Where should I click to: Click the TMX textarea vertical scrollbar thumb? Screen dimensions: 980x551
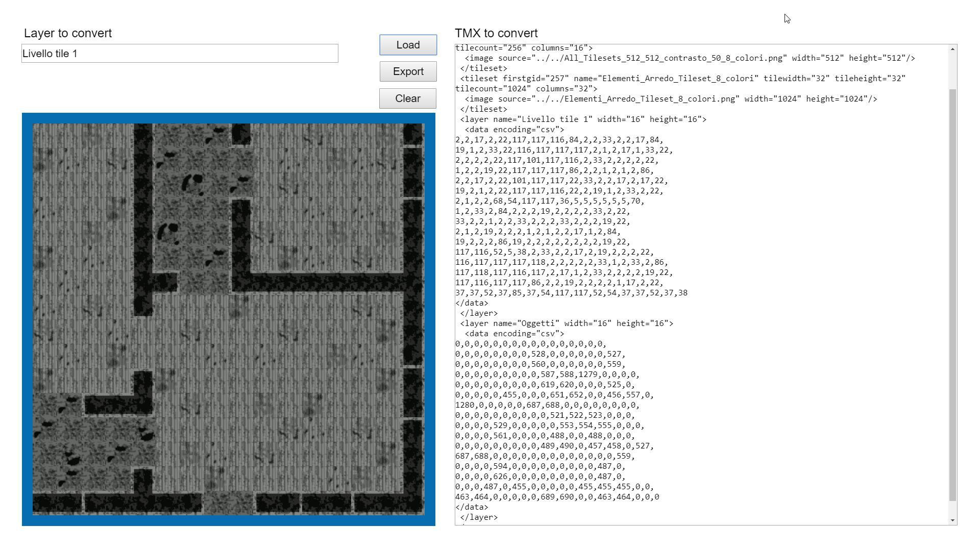click(x=952, y=295)
